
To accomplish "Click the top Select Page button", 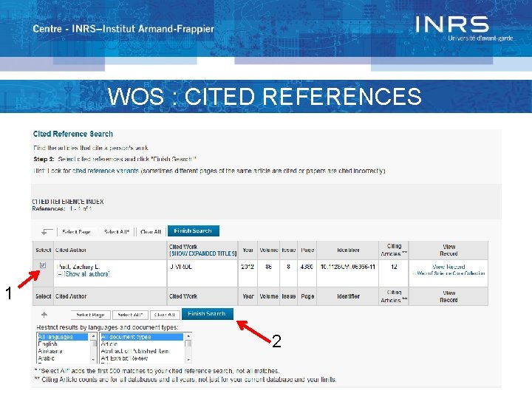I will coord(76,232).
